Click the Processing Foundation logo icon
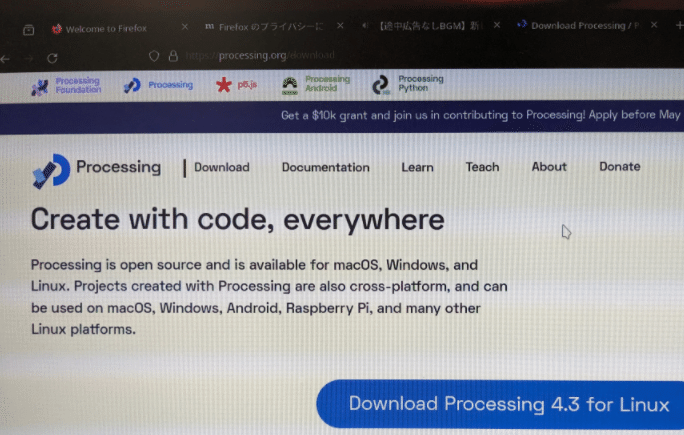684x435 pixels. 40,87
